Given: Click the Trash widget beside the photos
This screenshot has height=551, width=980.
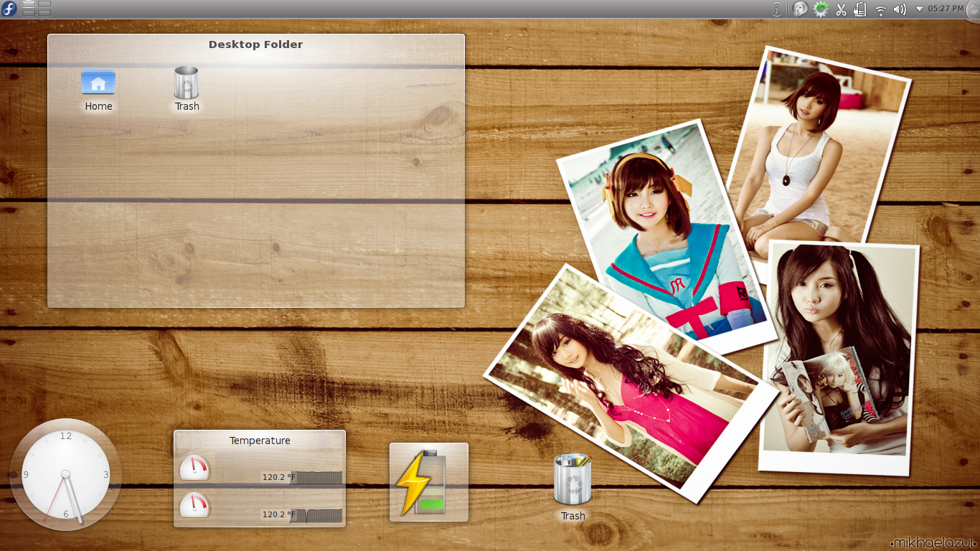Looking at the screenshot, I should [573, 481].
